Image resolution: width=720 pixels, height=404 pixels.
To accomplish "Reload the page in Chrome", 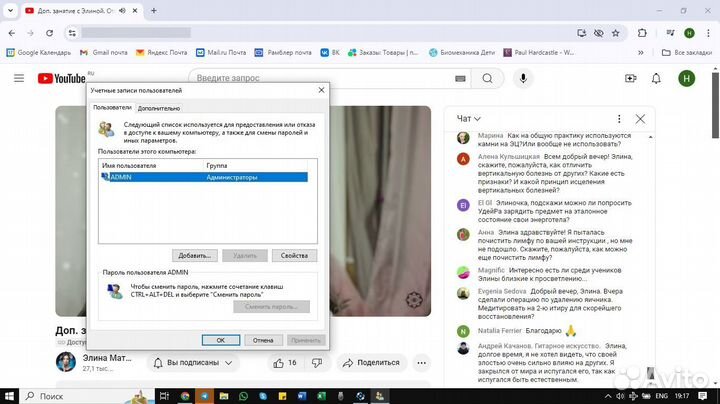I will (50, 33).
